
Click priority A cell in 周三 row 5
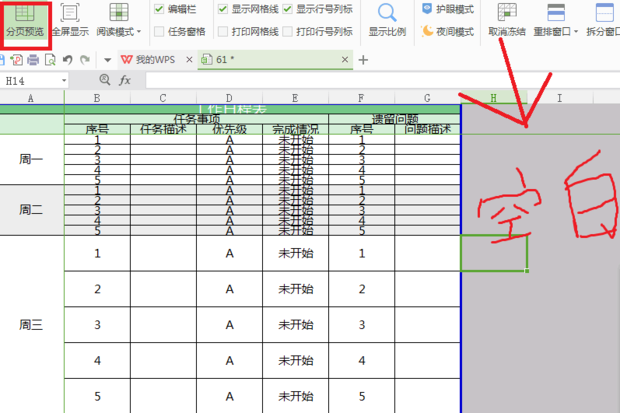229,396
